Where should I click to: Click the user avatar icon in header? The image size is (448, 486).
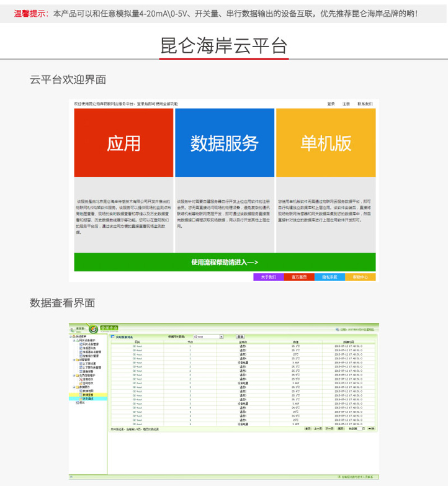pyautogui.click(x=72, y=330)
